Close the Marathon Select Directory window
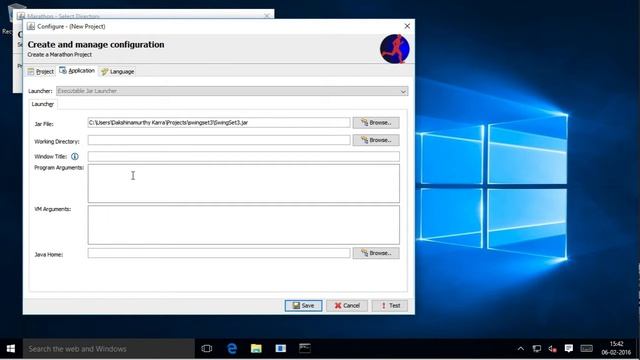 267,16
